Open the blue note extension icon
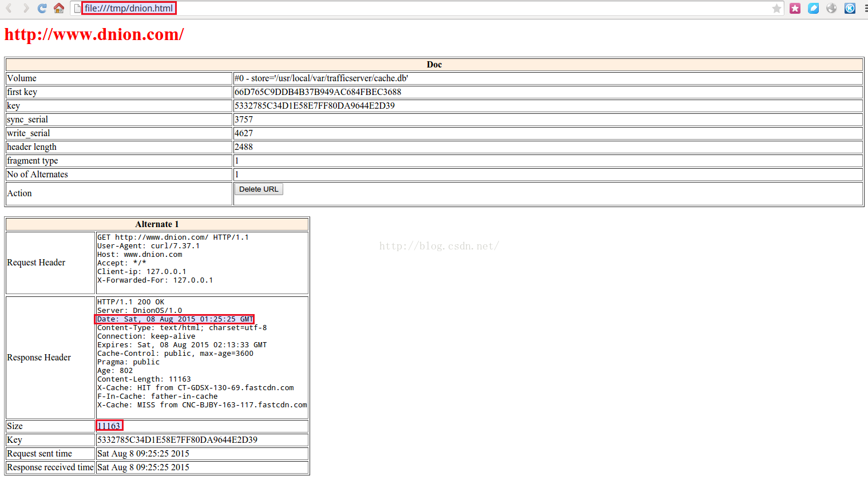This screenshot has height=480, width=868. pos(813,8)
